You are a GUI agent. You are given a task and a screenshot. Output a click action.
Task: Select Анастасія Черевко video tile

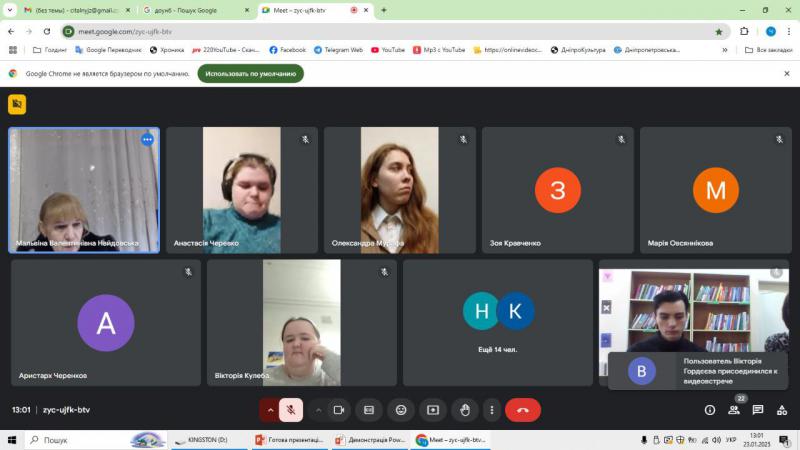coord(242,190)
